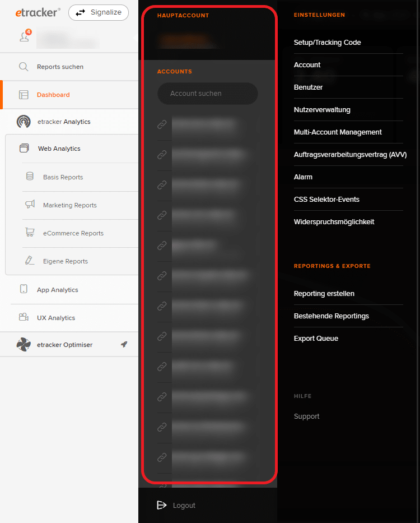Click the UX Analytics camera icon
Viewport: 420px width, 523px height.
pyautogui.click(x=24, y=317)
